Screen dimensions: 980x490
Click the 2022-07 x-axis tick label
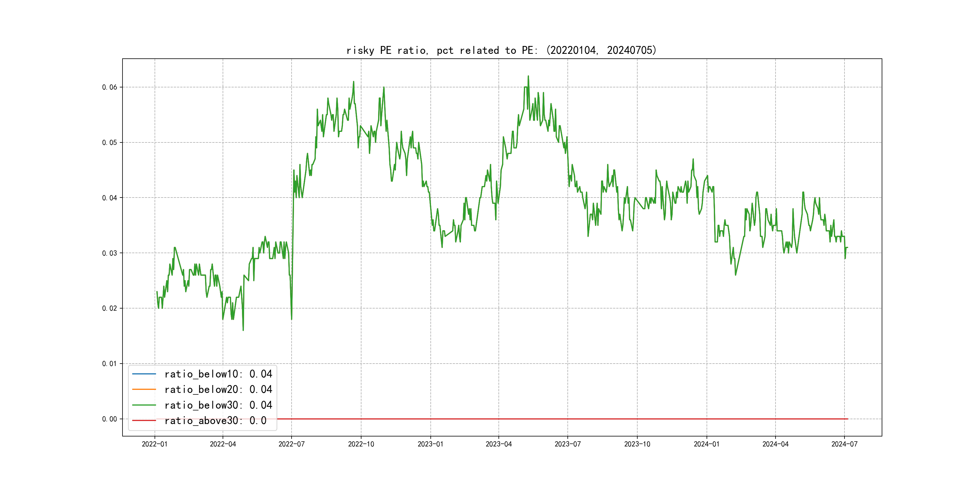pyautogui.click(x=291, y=444)
